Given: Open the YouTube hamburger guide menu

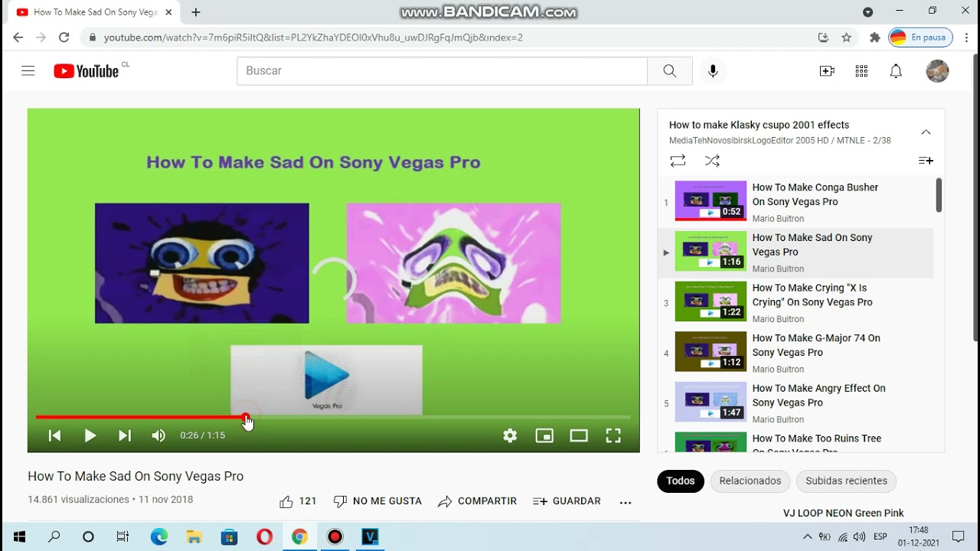Looking at the screenshot, I should (x=28, y=71).
